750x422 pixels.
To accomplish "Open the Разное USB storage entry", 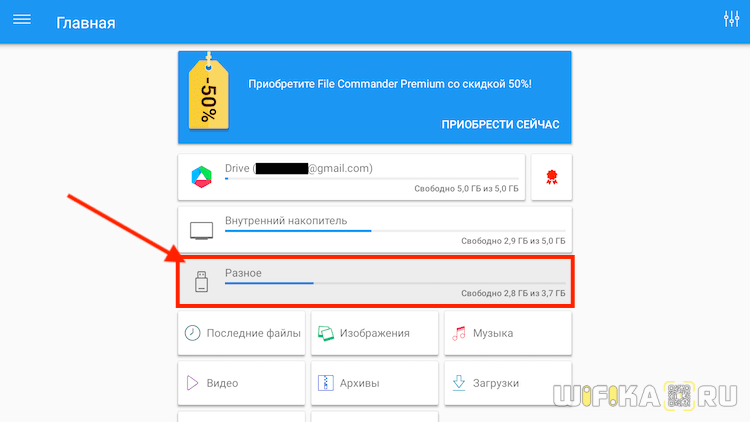I will (375, 282).
